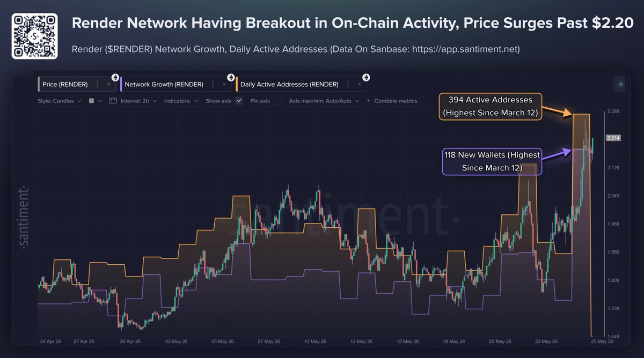Click the Santiment QR code
The width and height of the screenshot is (644, 358).
[35, 36]
